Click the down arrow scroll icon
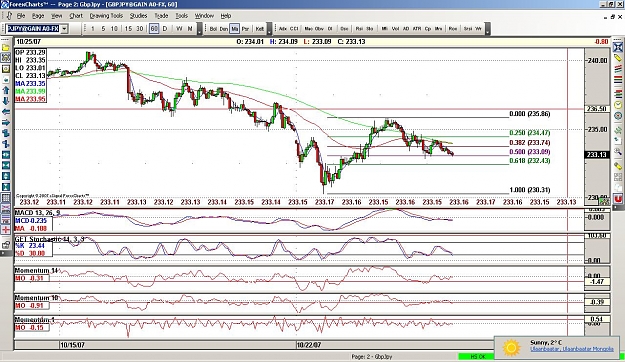The height and width of the screenshot is (362, 625). (x=6, y=101)
